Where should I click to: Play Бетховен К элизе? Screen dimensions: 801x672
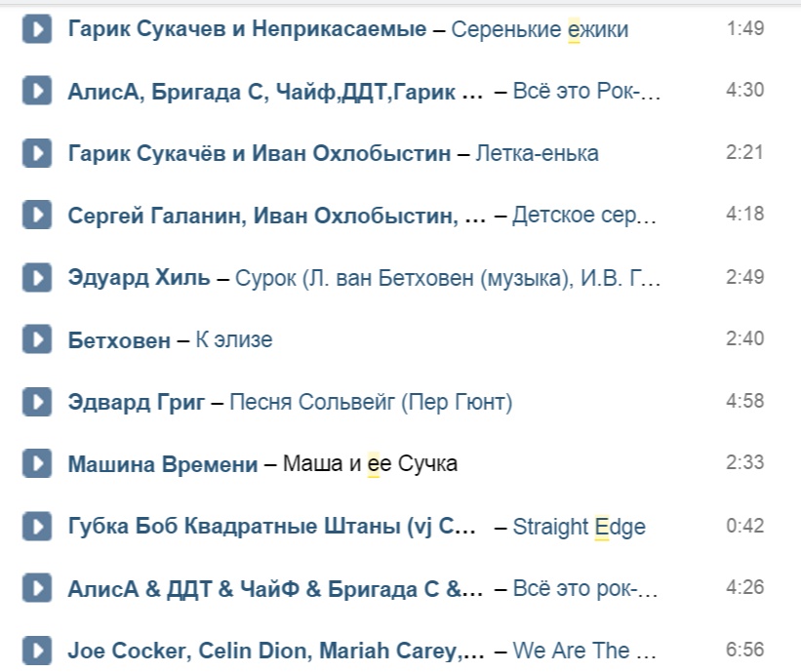[x=37, y=339]
